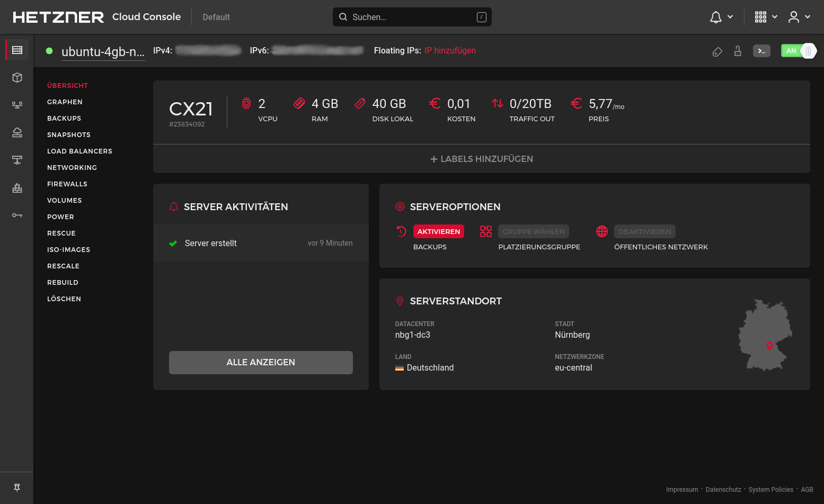Open the Rebuild menu item

pos(63,282)
